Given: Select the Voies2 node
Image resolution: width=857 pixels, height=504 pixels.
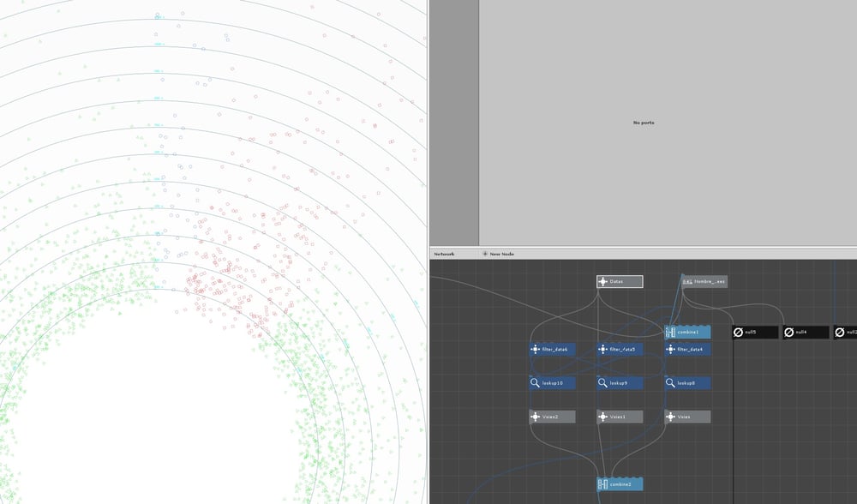Looking at the screenshot, I should [552, 417].
